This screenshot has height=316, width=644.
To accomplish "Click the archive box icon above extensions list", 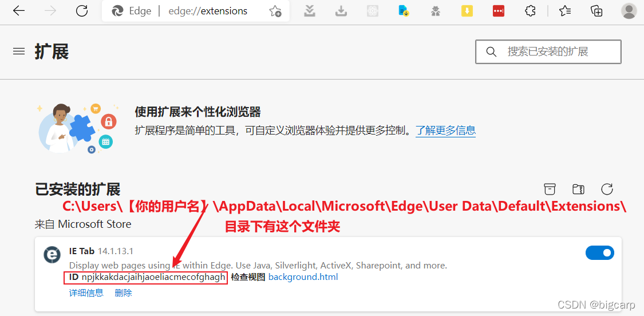I will click(x=550, y=189).
